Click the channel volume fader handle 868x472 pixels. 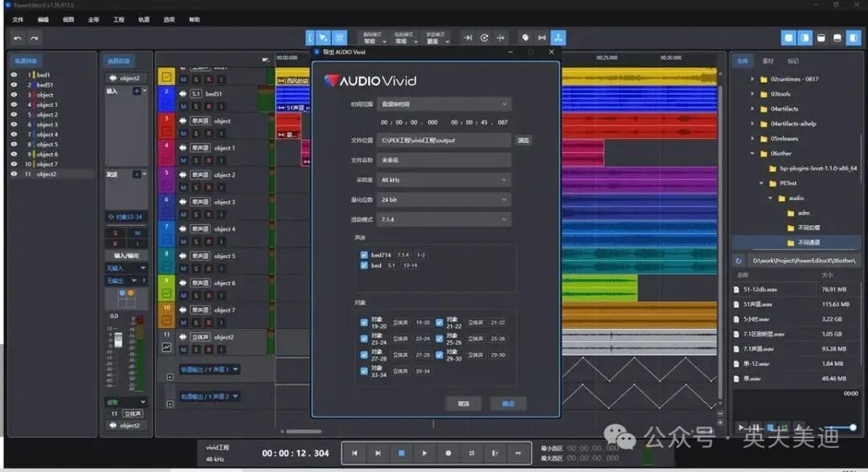click(118, 339)
